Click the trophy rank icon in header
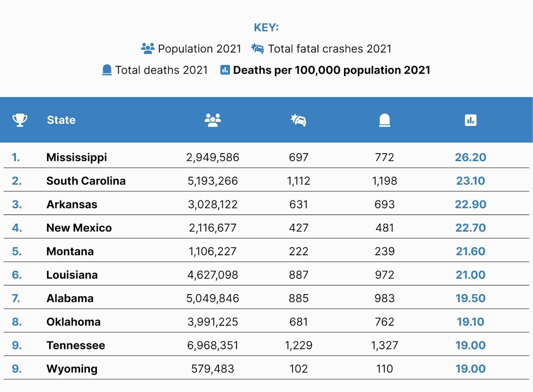This screenshot has width=533, height=392. click(x=20, y=120)
